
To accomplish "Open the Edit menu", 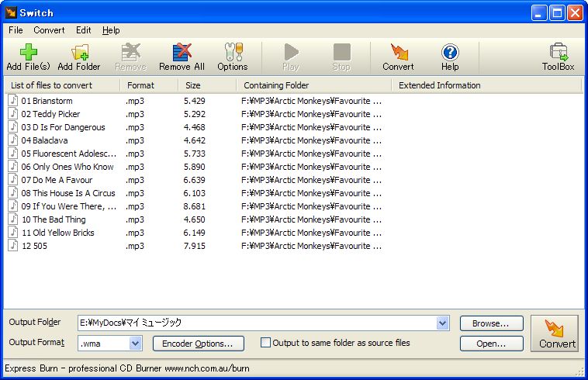I will pos(84,30).
